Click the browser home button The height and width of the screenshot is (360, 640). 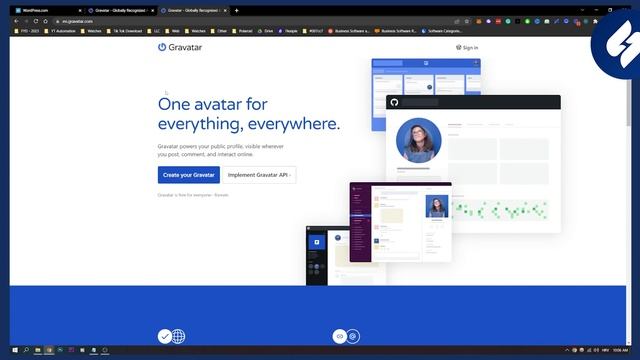tap(46, 21)
